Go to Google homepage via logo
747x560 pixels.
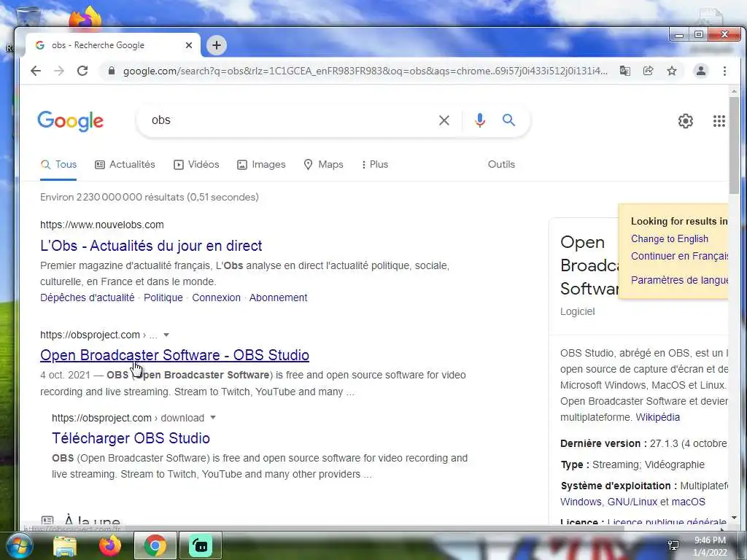71,121
